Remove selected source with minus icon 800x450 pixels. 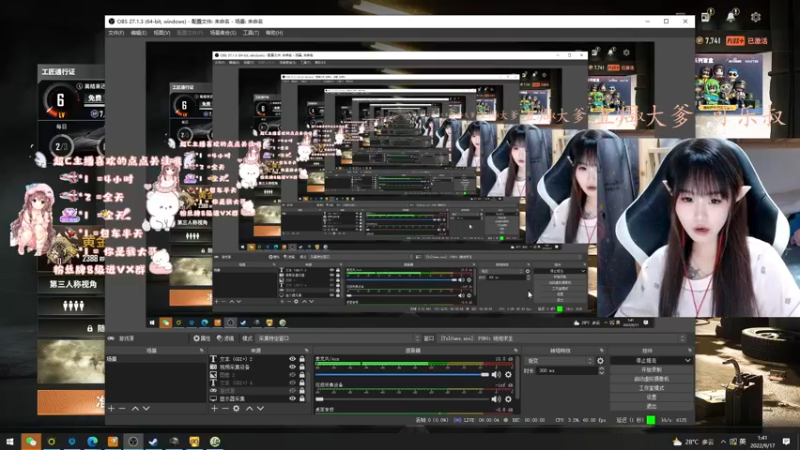click(x=225, y=409)
